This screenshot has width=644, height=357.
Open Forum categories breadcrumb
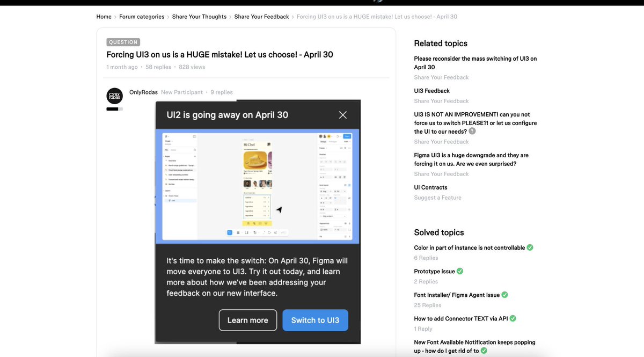pyautogui.click(x=142, y=17)
